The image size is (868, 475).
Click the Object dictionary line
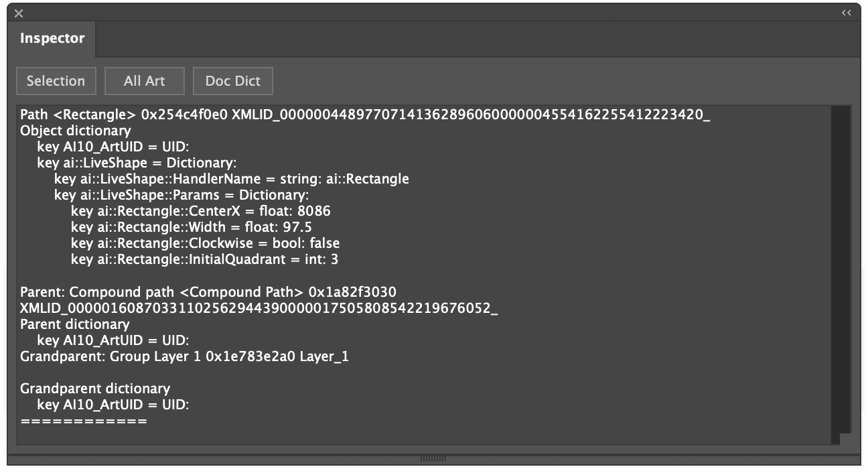(76, 131)
